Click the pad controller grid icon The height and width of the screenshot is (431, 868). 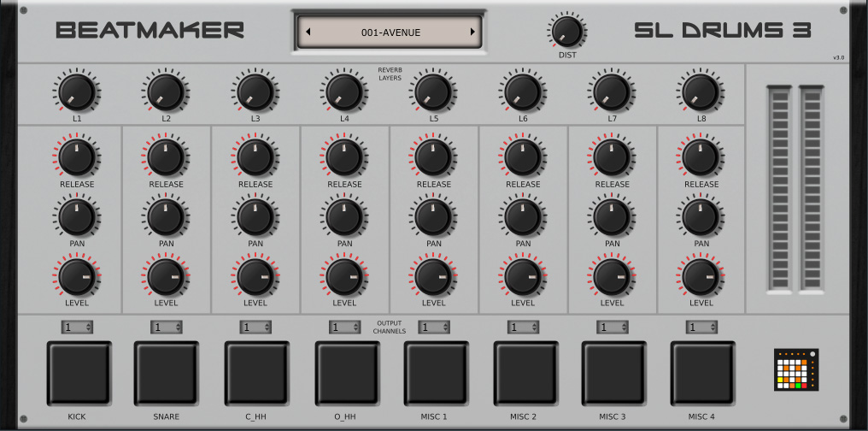pos(796,369)
